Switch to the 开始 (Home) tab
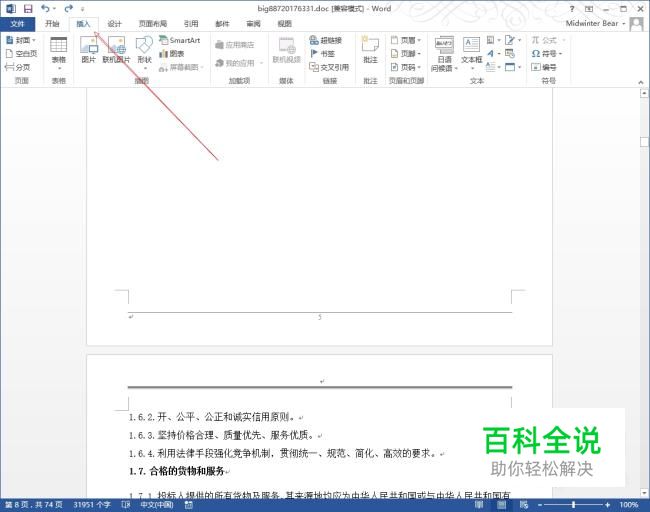Screen dimensions: 650x512 click(x=52, y=24)
